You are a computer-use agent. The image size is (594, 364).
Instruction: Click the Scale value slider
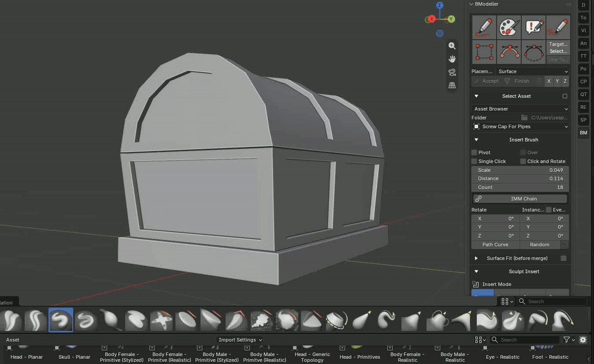click(x=520, y=170)
